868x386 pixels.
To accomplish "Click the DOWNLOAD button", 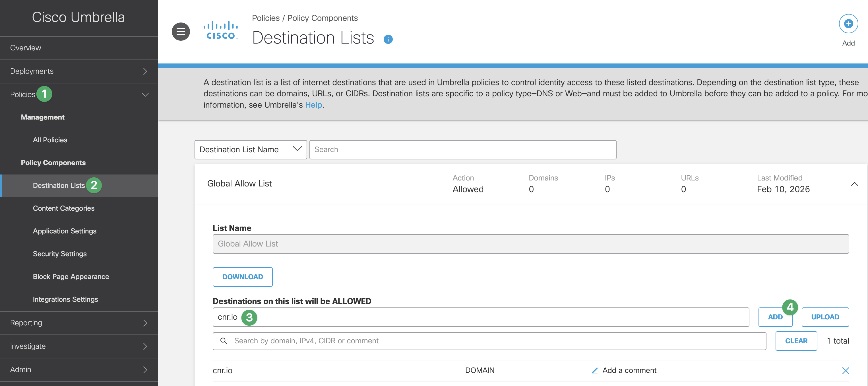I will 242,277.
